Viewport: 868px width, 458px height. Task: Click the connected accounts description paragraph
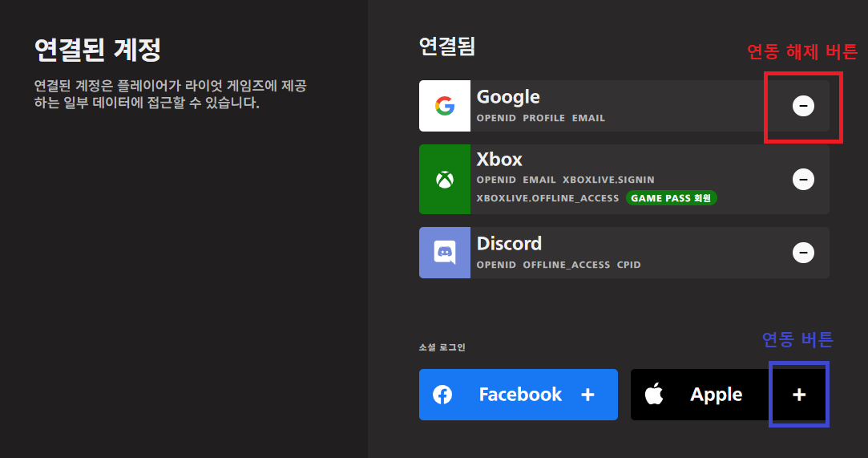click(x=171, y=94)
